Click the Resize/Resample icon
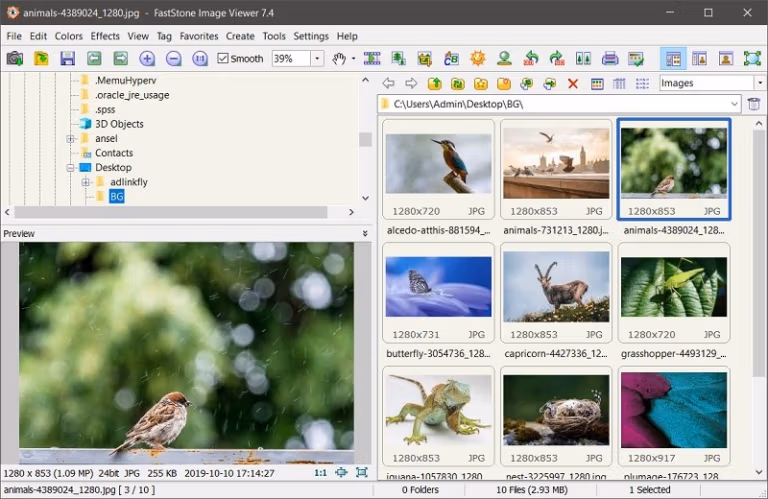Image resolution: width=768 pixels, height=499 pixels. click(x=399, y=59)
